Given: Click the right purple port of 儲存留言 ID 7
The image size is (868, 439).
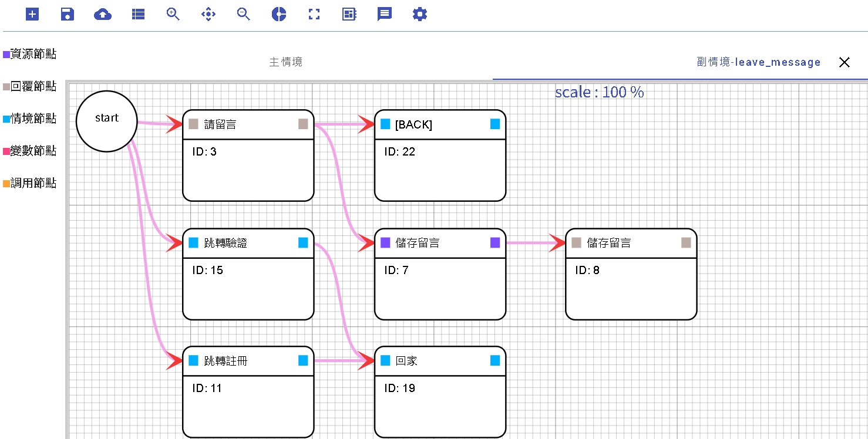Looking at the screenshot, I should point(494,242).
